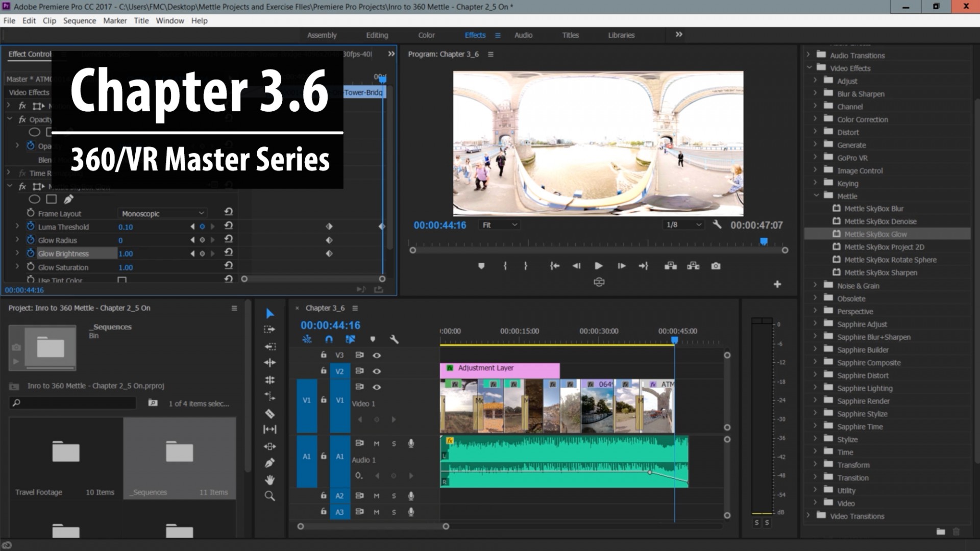980x551 pixels.
Task: Select the Razor tool in the timeline toolbar
Action: click(x=270, y=413)
